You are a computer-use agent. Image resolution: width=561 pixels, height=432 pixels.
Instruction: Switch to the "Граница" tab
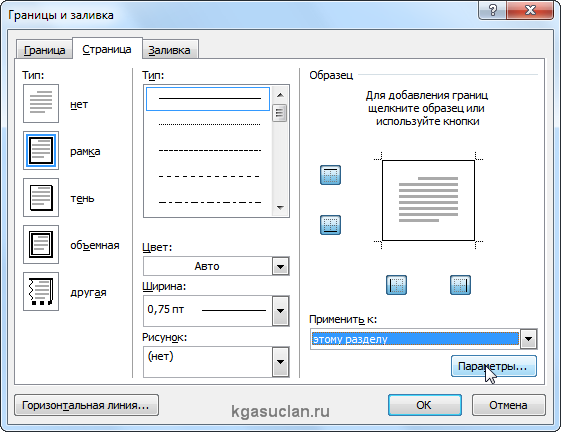tap(44, 50)
